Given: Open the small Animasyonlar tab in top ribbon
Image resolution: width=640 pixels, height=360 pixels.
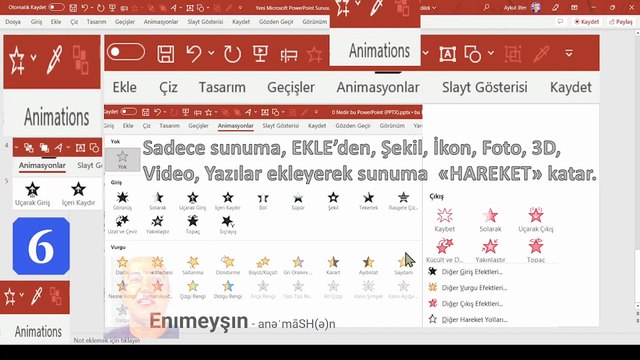Looking at the screenshot, I should tap(161, 22).
